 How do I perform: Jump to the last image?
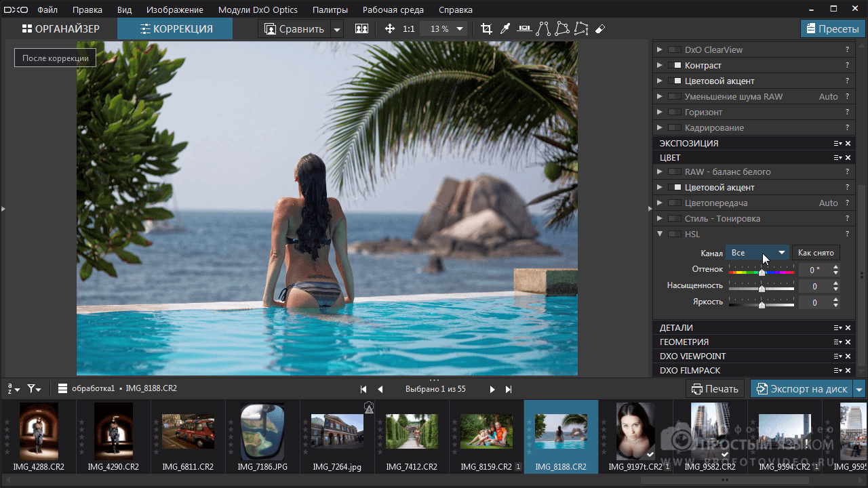click(x=509, y=389)
